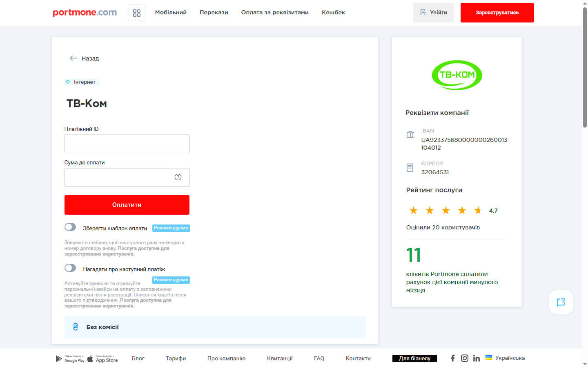Click the help question mark in amount field
The width and height of the screenshot is (588, 368).
(178, 177)
